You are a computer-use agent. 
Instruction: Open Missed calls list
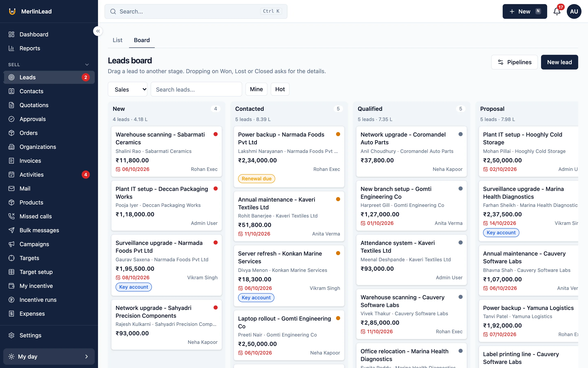pyautogui.click(x=49, y=216)
